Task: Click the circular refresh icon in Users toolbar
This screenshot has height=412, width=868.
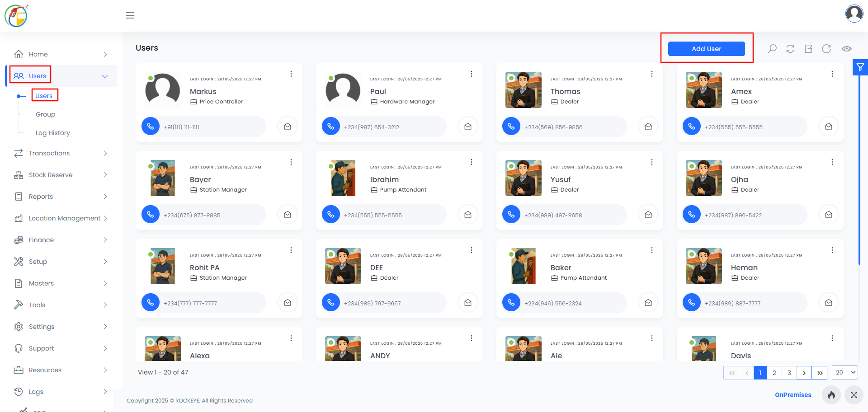Action: 826,49
